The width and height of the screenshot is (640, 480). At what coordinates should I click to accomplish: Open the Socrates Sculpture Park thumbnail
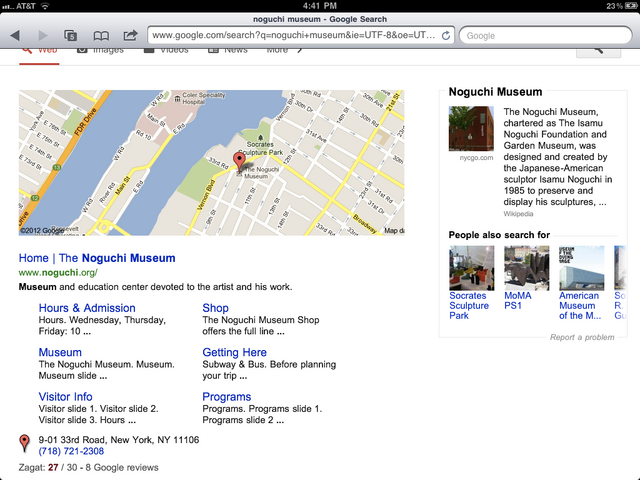coord(471,268)
